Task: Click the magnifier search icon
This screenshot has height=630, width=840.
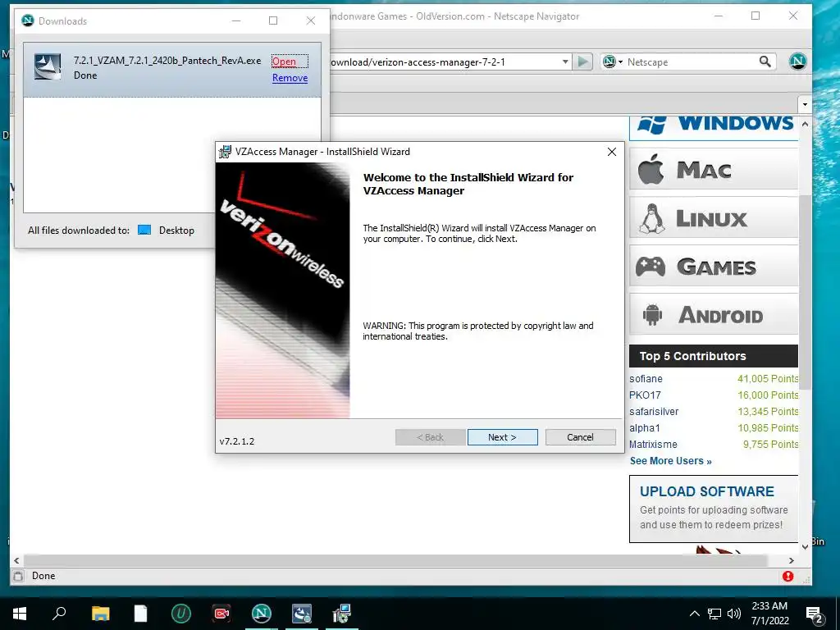Action: (765, 62)
